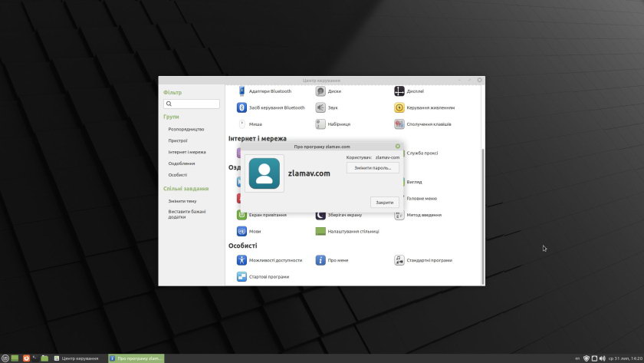Close the Про програму zlamav.com dialog
Image resolution: width=644 pixels, height=363 pixels.
pyautogui.click(x=398, y=147)
